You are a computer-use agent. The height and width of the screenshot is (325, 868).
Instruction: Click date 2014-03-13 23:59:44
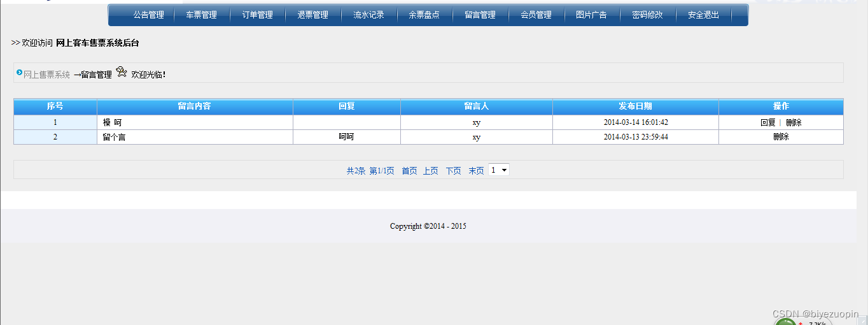[636, 137]
